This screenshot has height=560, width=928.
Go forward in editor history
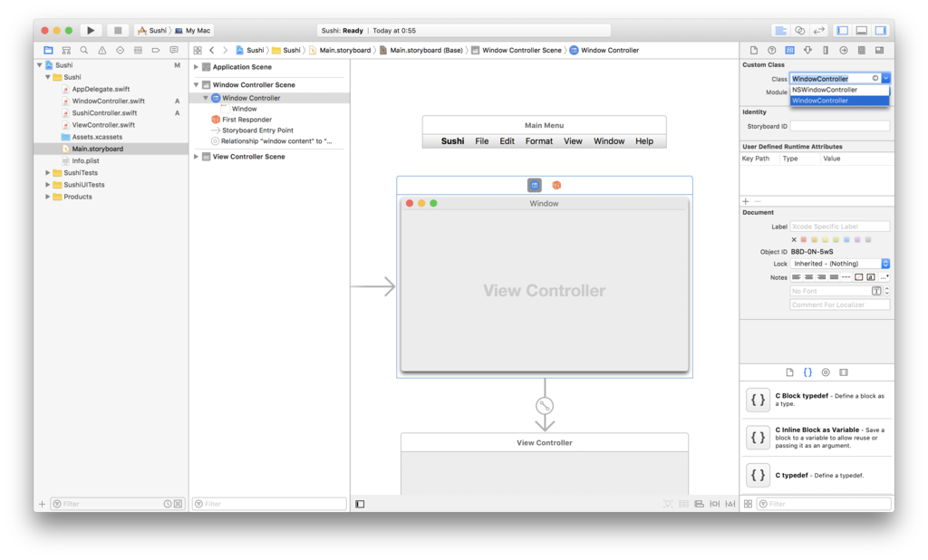tap(225, 51)
